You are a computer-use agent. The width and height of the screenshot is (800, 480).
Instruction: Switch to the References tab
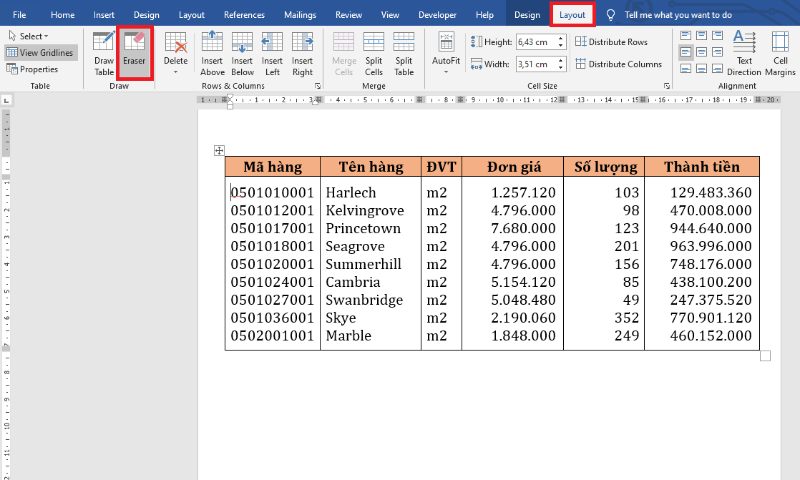point(244,15)
